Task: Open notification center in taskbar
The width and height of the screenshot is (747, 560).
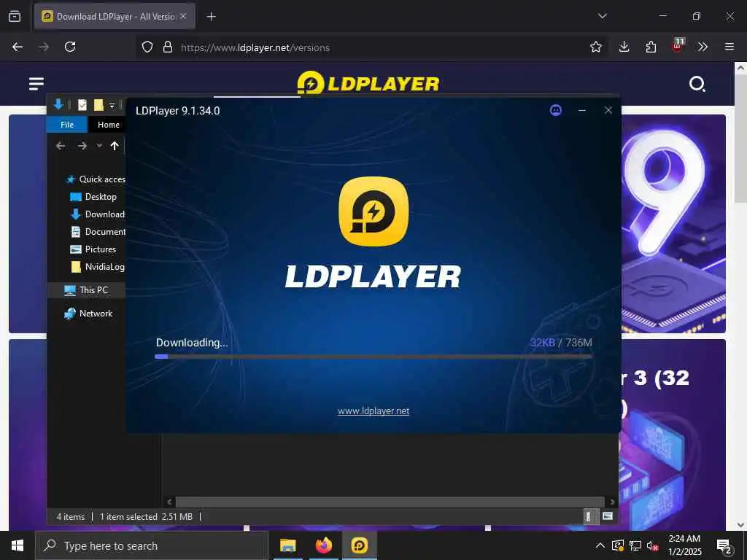Action: (x=724, y=547)
